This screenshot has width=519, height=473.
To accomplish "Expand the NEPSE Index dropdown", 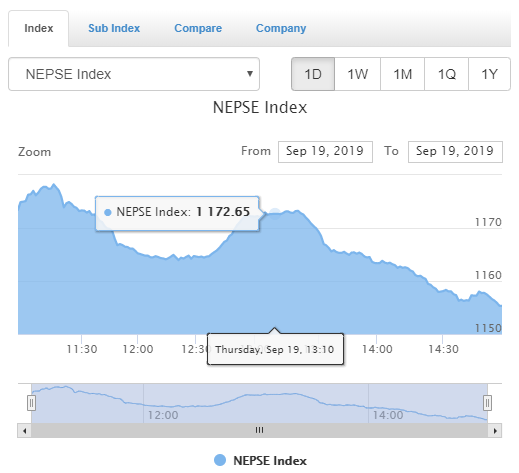I will tap(134, 74).
